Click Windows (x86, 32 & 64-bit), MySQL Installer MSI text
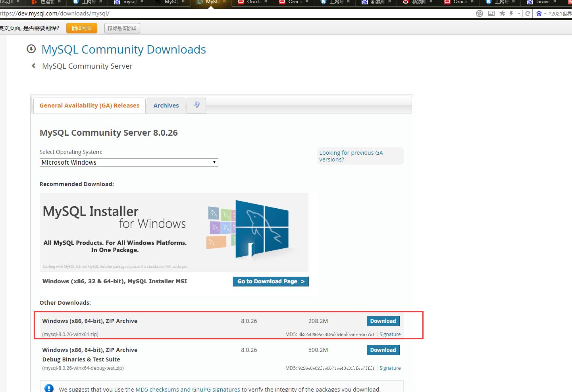 point(115,281)
